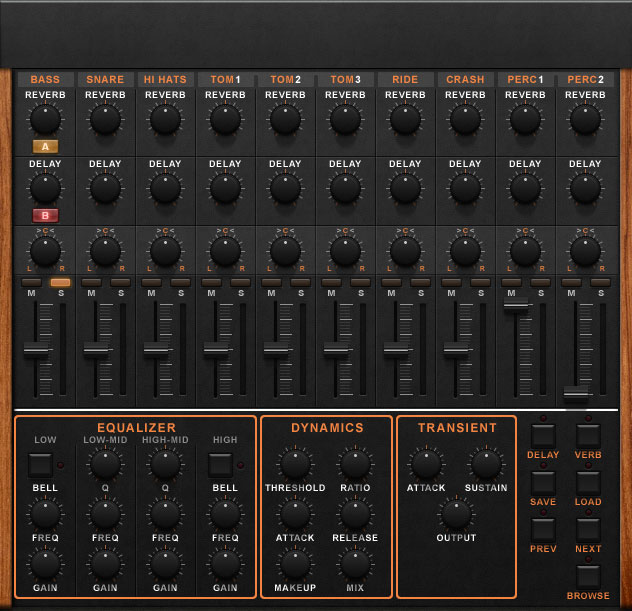Image resolution: width=632 pixels, height=611 pixels.
Task: Click the Transient OUTPUT knob
Action: click(456, 514)
